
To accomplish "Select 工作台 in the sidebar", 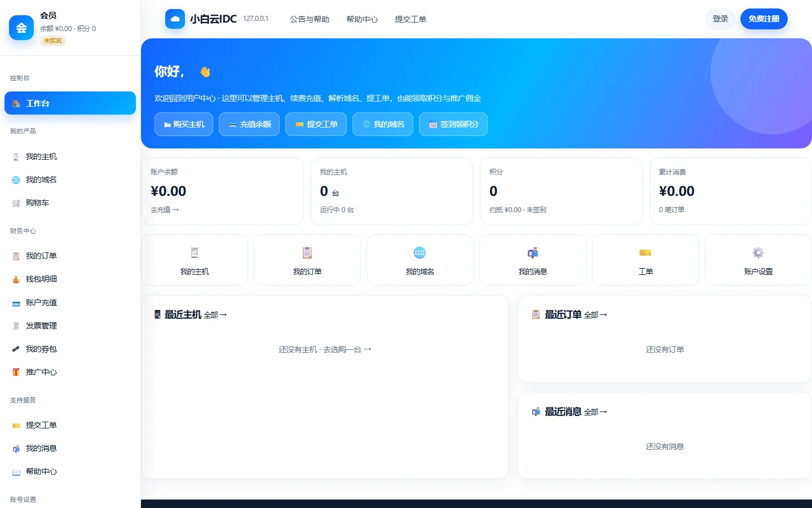I will tap(70, 103).
